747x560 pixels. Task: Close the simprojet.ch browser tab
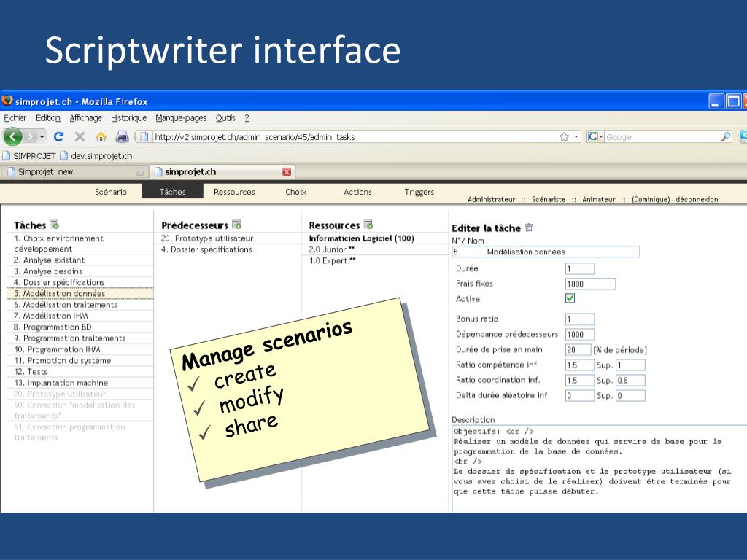coord(287,172)
